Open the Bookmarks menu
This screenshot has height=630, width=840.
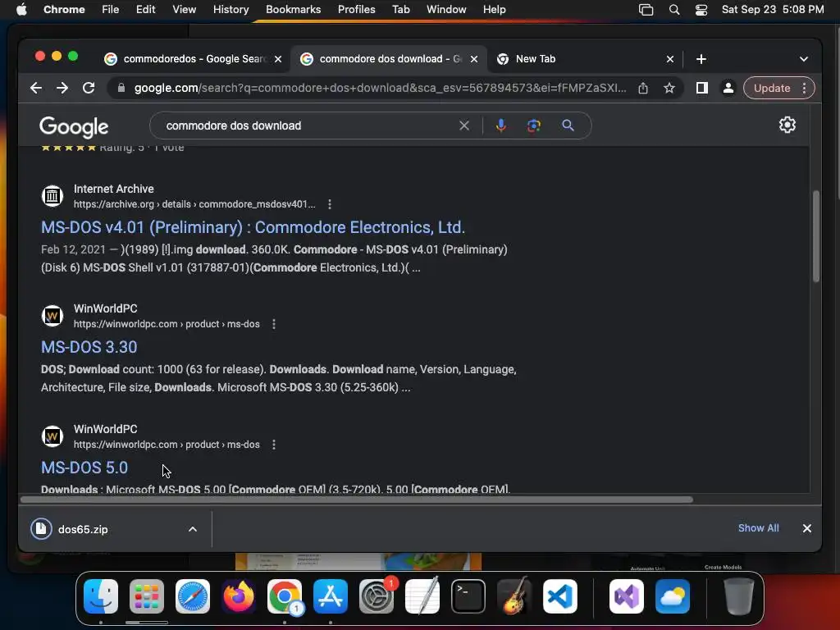click(293, 10)
